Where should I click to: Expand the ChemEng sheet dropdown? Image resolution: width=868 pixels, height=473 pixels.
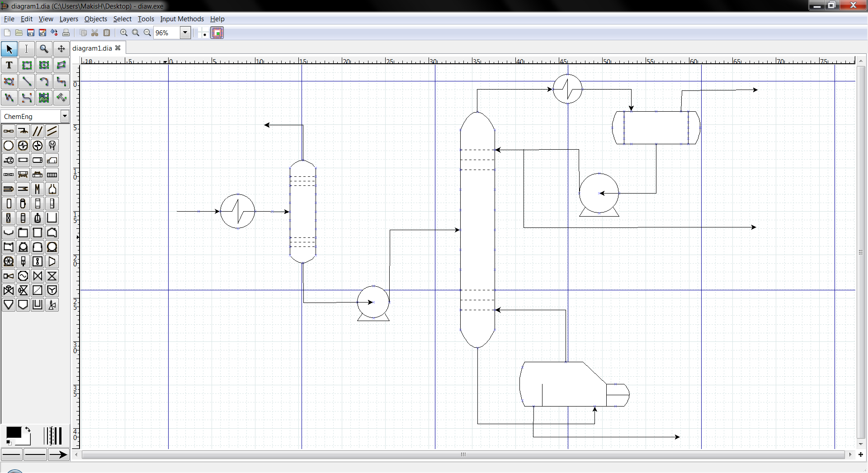(x=65, y=116)
